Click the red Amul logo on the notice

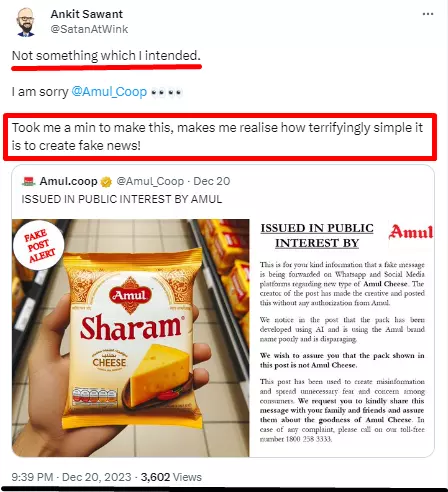point(411,232)
